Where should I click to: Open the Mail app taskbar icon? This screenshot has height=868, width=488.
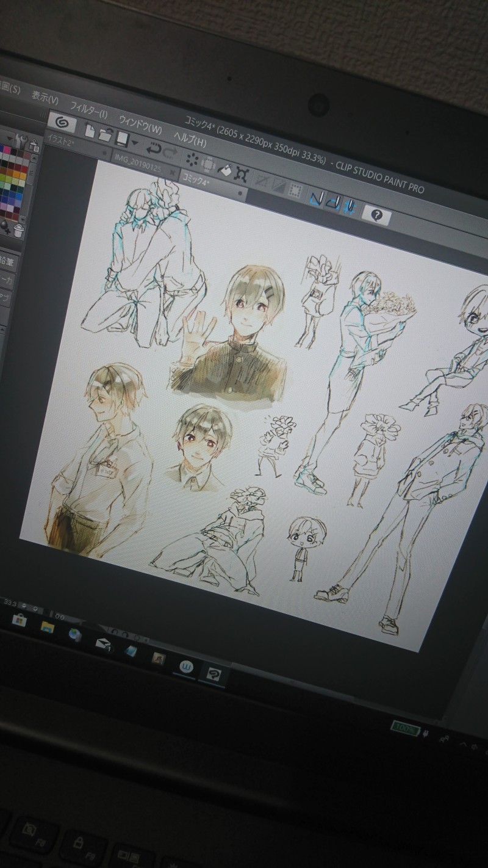pos(102,643)
